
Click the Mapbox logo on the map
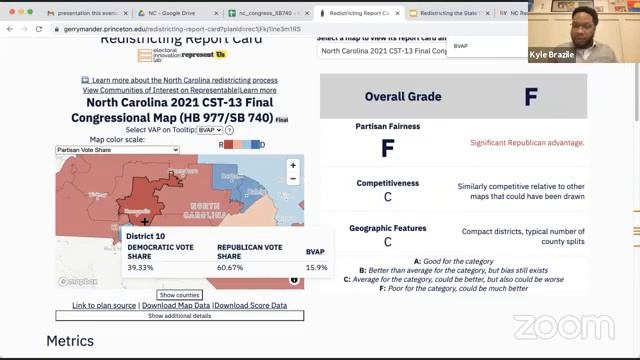coord(78,281)
